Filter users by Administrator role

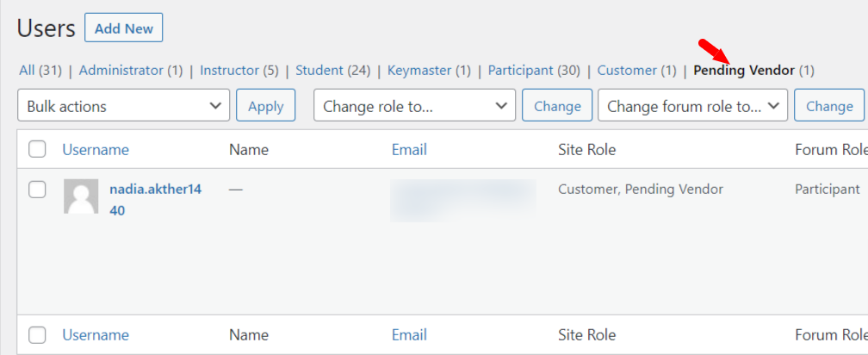(x=121, y=71)
